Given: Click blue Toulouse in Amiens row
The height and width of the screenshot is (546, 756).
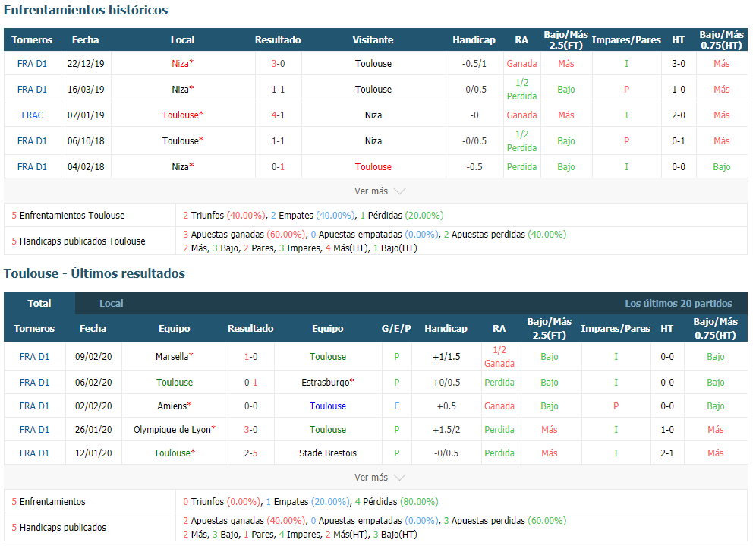Looking at the screenshot, I should tap(328, 406).
